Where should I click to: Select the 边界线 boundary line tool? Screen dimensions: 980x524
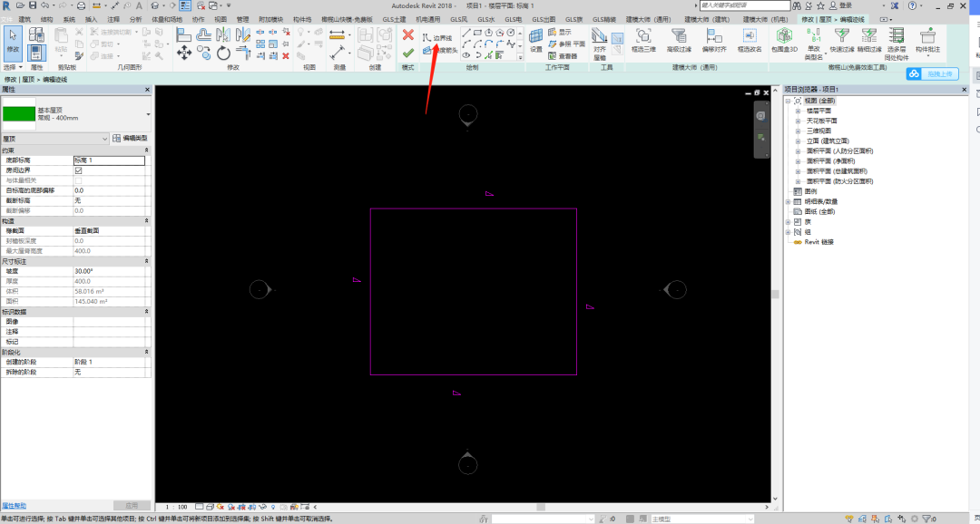click(x=437, y=38)
